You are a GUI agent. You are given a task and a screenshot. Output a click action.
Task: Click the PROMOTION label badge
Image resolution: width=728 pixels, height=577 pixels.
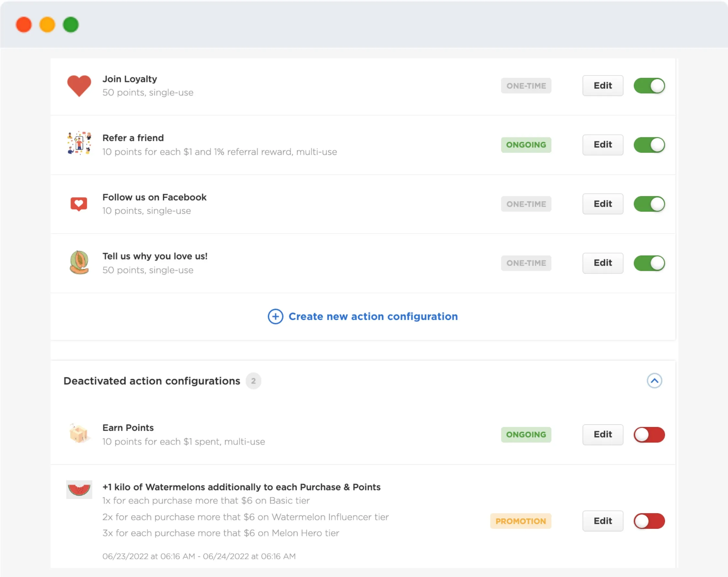coord(521,521)
